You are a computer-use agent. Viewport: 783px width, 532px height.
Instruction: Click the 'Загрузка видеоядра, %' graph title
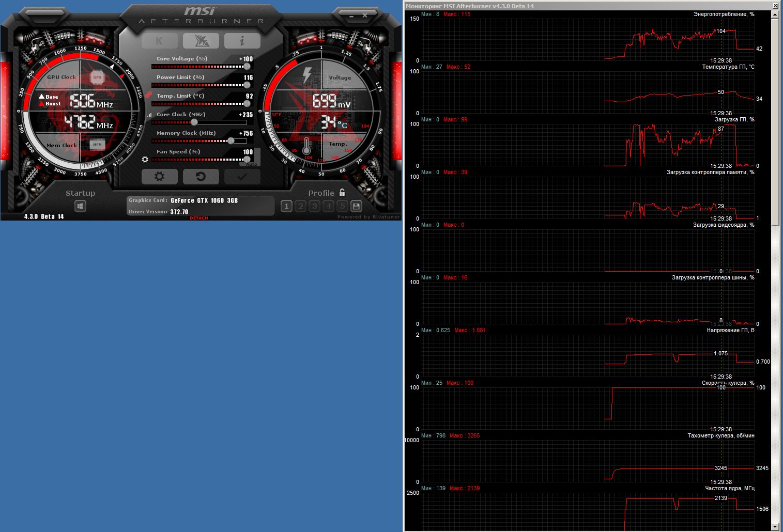[724, 225]
